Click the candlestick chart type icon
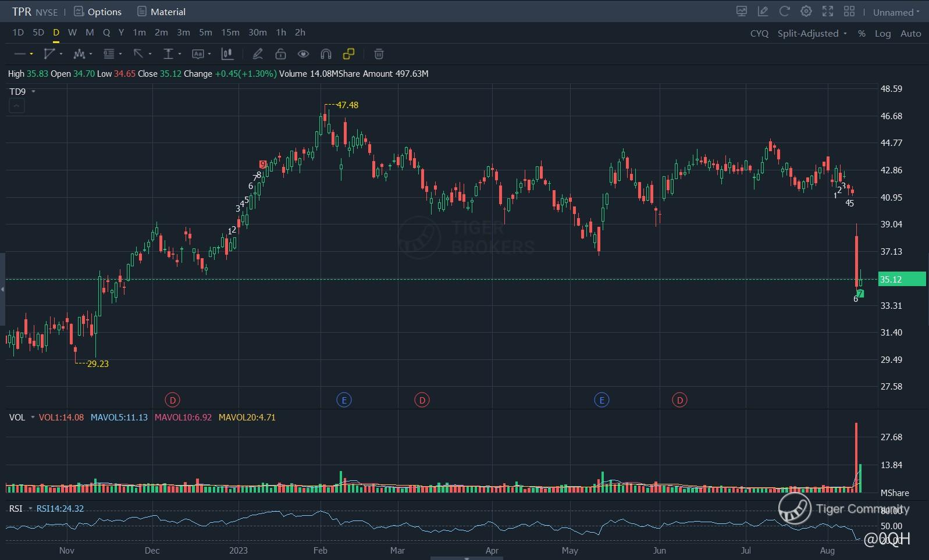The height and width of the screenshot is (560, 929). (227, 54)
